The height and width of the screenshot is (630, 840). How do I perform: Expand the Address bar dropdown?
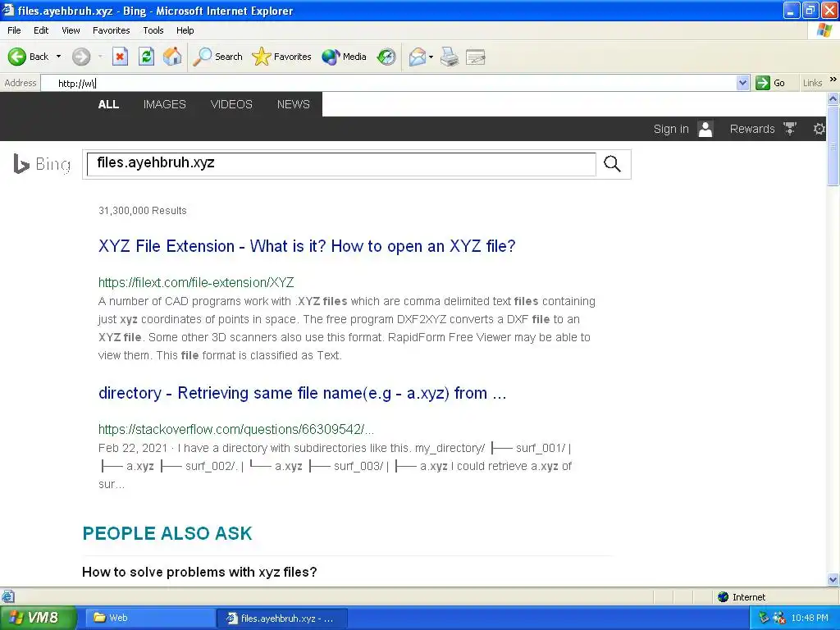click(742, 83)
